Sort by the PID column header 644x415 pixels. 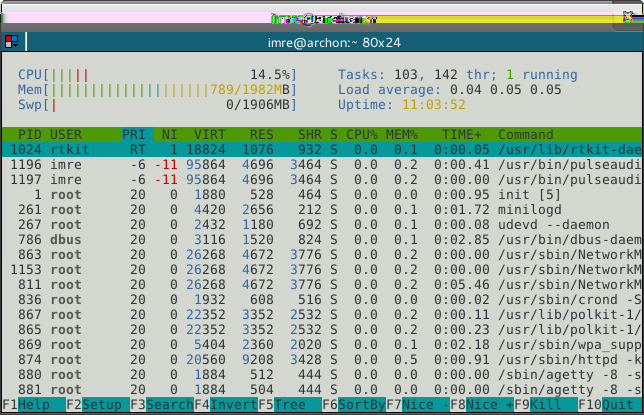coord(30,135)
